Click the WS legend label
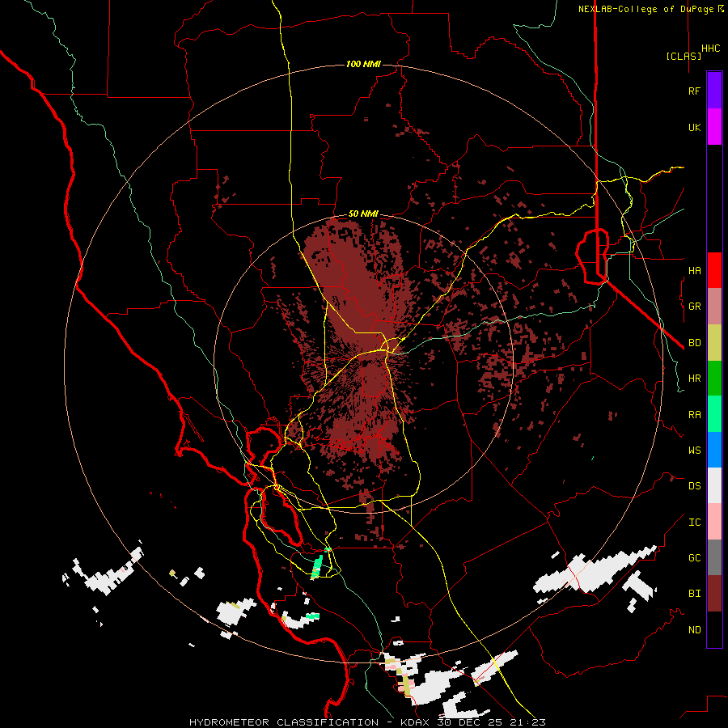The height and width of the screenshot is (728, 728). click(694, 450)
